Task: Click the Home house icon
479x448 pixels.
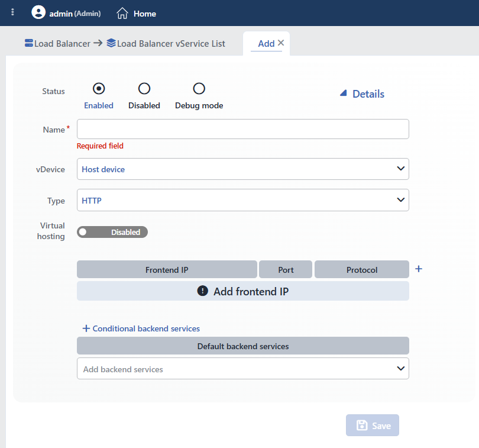Action: (x=122, y=13)
